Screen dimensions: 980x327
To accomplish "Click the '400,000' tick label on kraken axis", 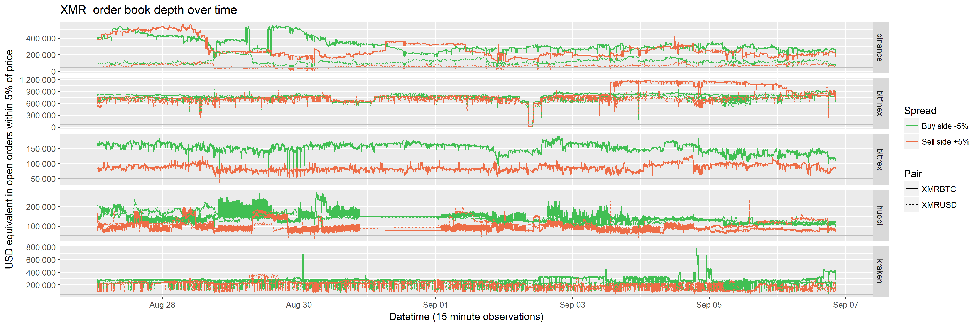I will pos(41,272).
